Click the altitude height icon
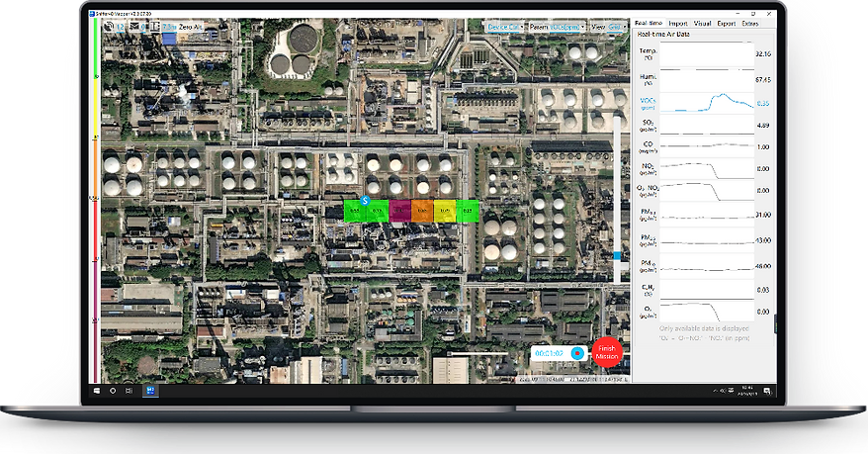 pos(157,27)
